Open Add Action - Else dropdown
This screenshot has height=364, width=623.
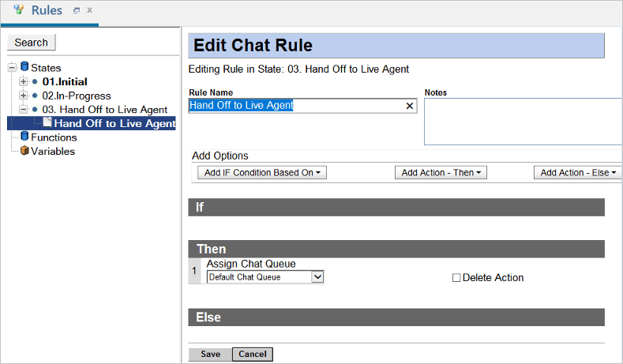pos(578,172)
